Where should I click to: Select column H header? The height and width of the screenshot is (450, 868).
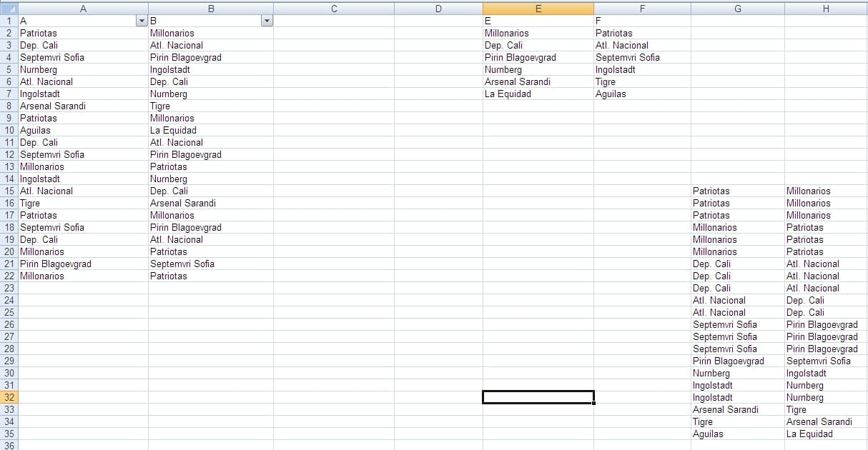[826, 9]
